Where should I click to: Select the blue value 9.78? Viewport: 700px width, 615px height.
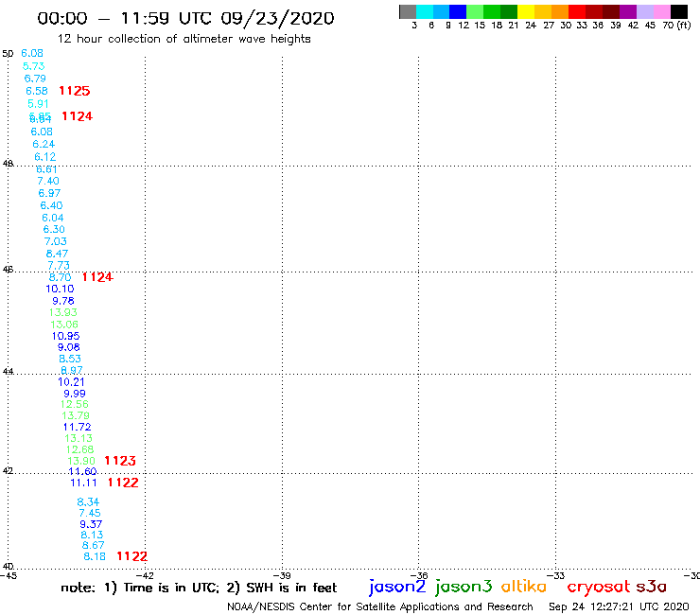point(63,301)
